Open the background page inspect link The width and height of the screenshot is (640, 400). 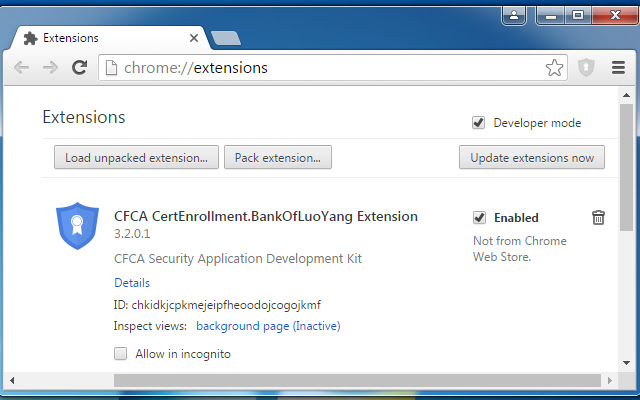pyautogui.click(x=267, y=326)
